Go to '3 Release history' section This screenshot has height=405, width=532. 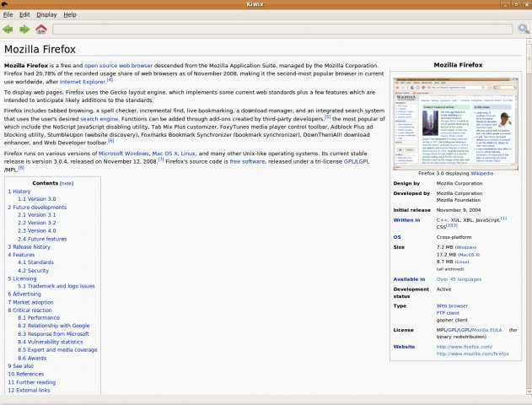(x=30, y=247)
